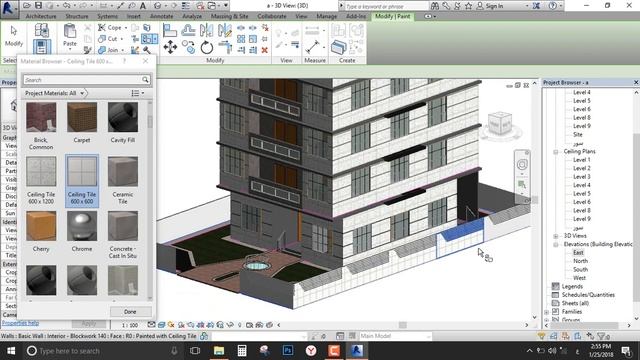Screen dimensions: 640x360
Task: Open the Cope dropdown arrow
Action: point(126,28)
